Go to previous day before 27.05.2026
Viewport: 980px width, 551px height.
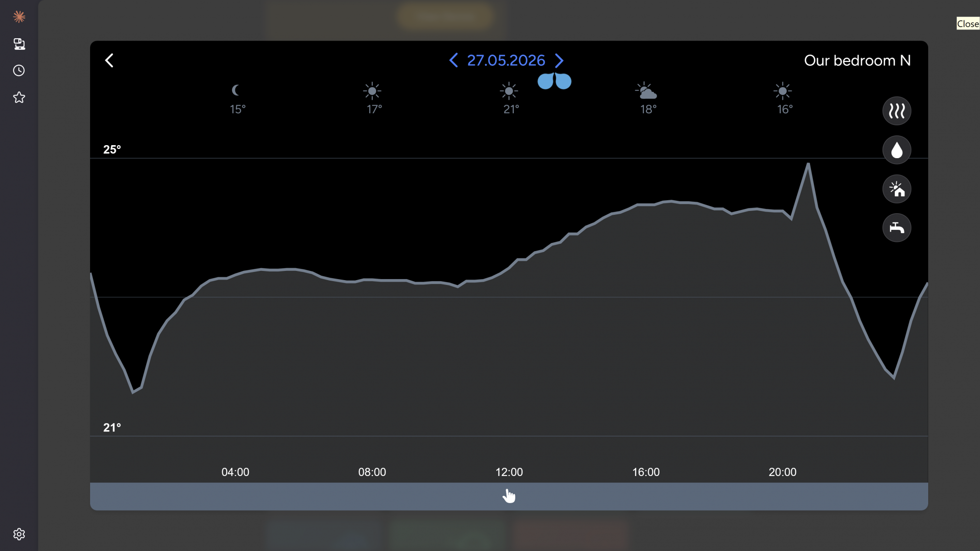[454, 60]
